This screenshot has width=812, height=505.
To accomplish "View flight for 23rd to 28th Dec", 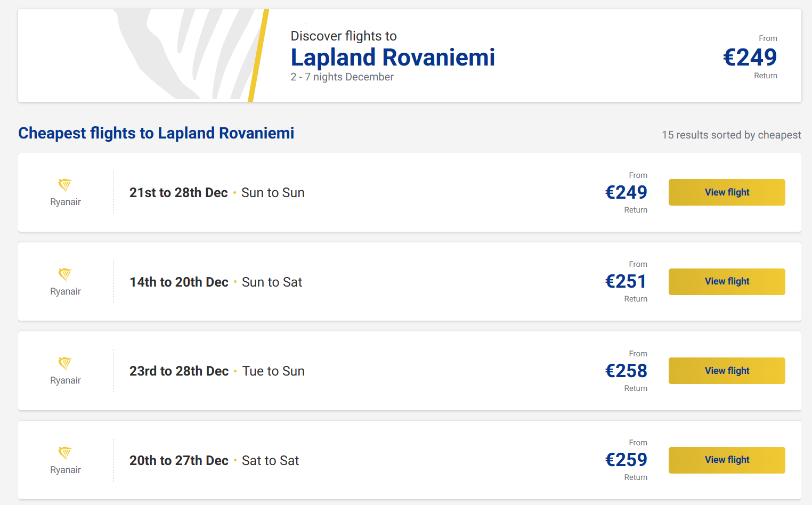I will [x=726, y=371].
